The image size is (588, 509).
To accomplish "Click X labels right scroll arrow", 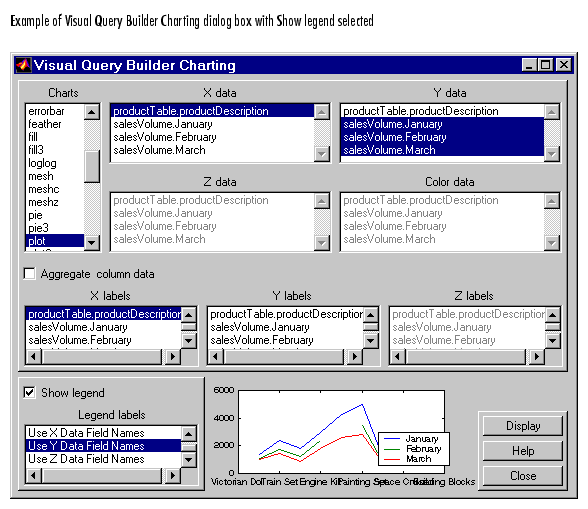I will (172, 356).
